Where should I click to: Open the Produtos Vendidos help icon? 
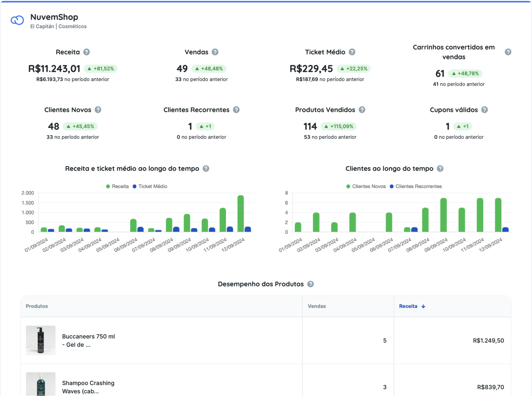362,110
